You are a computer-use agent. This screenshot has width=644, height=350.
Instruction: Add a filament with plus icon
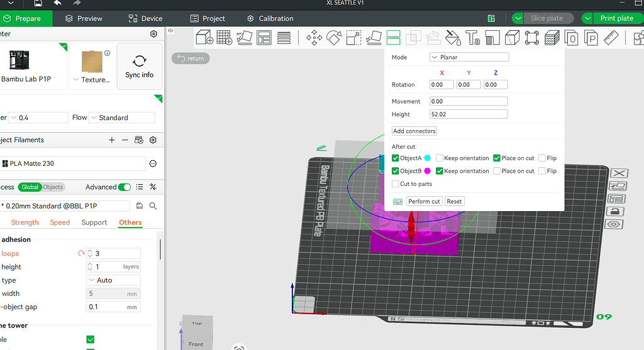112,140
